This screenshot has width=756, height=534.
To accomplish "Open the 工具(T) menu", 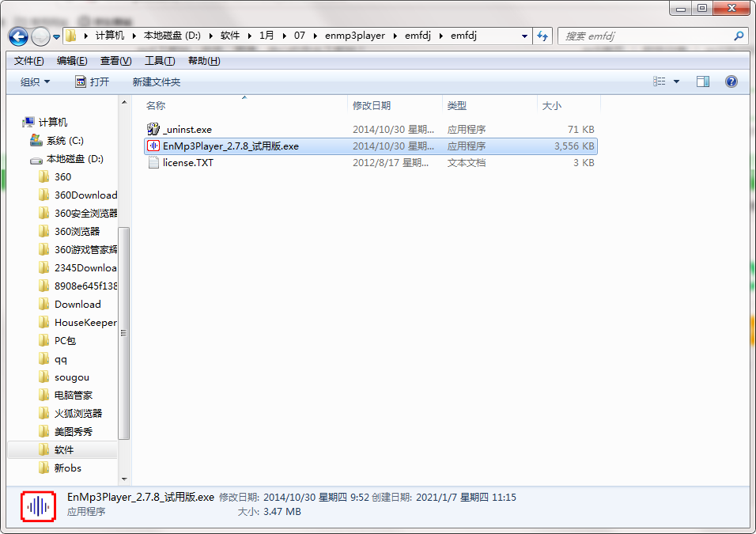I will point(160,61).
